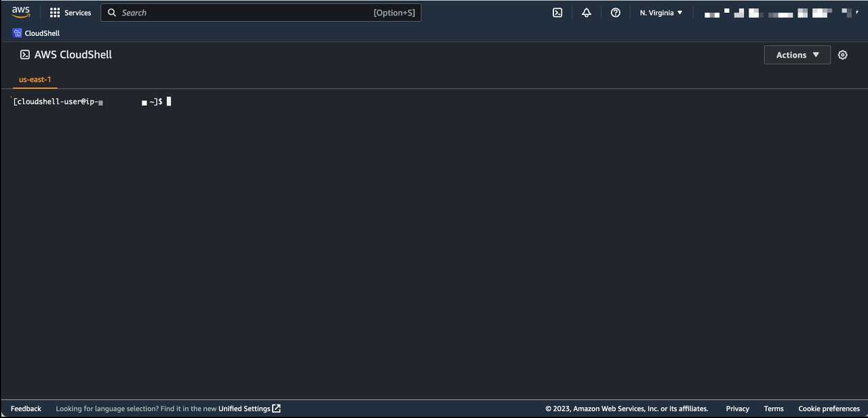Screen dimensions: 868x418
Task: Open CloudShell preferences gear icon
Action: click(843, 55)
